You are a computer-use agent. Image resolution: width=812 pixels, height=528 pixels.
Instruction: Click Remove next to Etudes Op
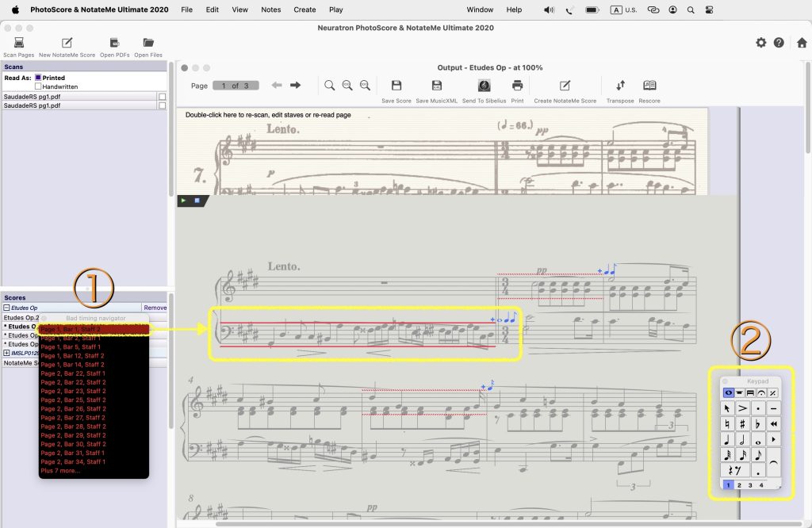155,308
